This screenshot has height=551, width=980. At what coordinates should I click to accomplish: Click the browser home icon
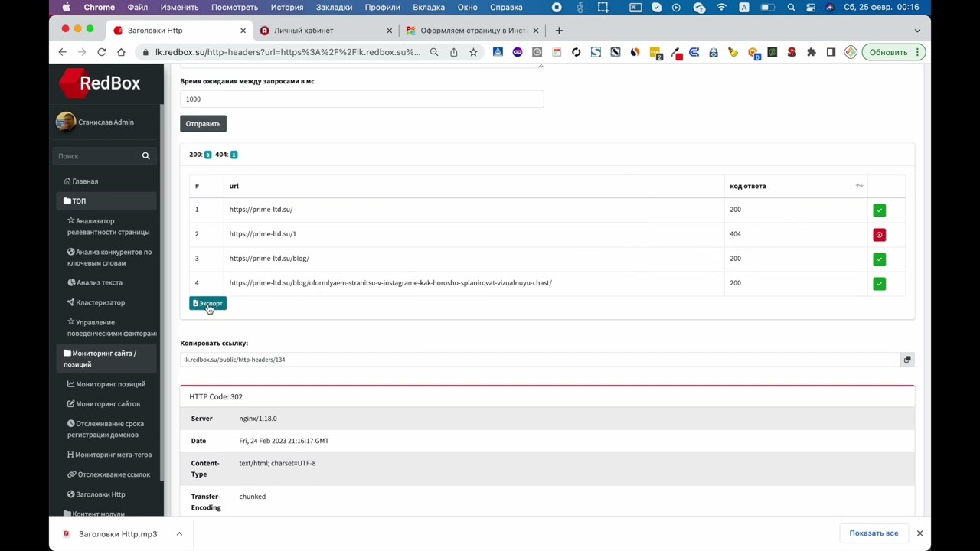(x=121, y=52)
